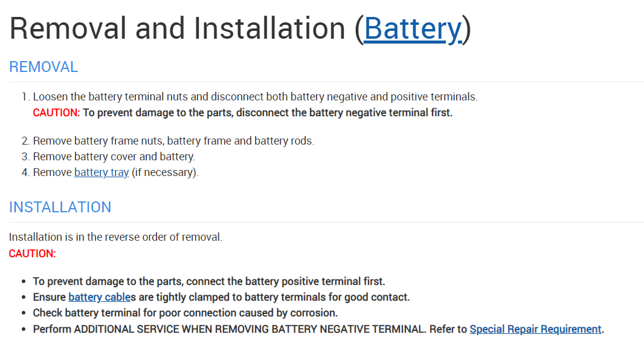Open the Battery link in the page title
Screen dimensions: 644x346
[413, 28]
